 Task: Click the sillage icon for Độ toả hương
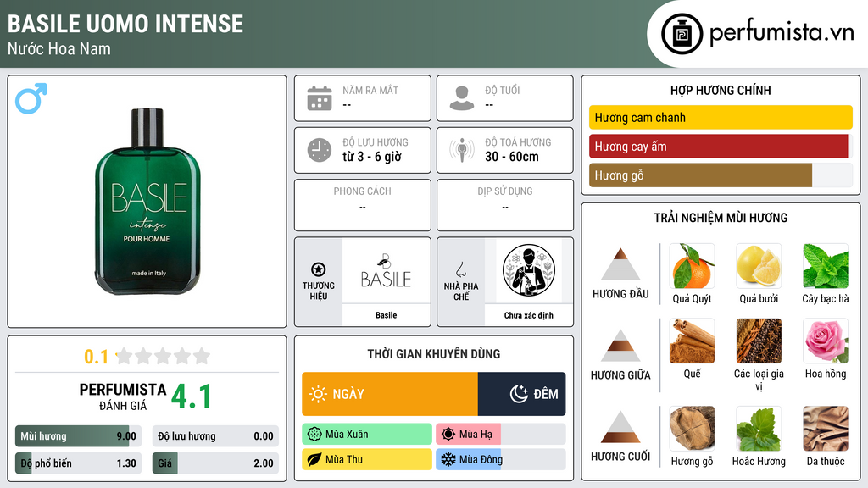click(462, 150)
